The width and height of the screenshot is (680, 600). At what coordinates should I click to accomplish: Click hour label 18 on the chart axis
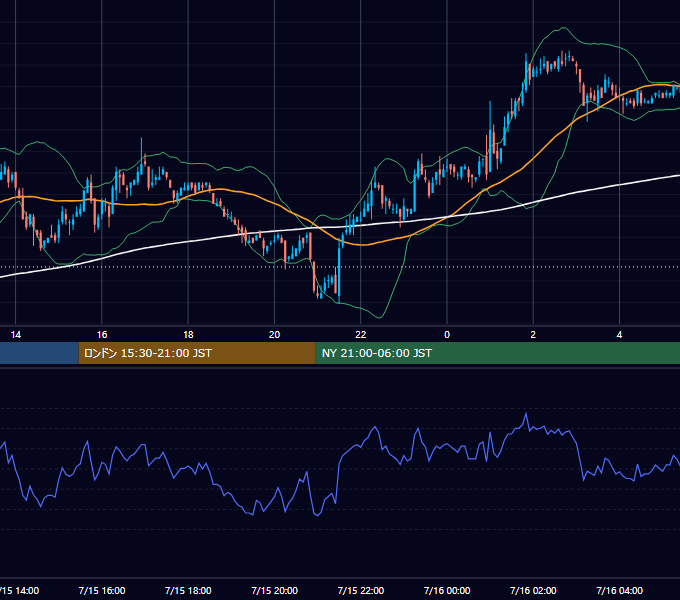[x=188, y=335]
